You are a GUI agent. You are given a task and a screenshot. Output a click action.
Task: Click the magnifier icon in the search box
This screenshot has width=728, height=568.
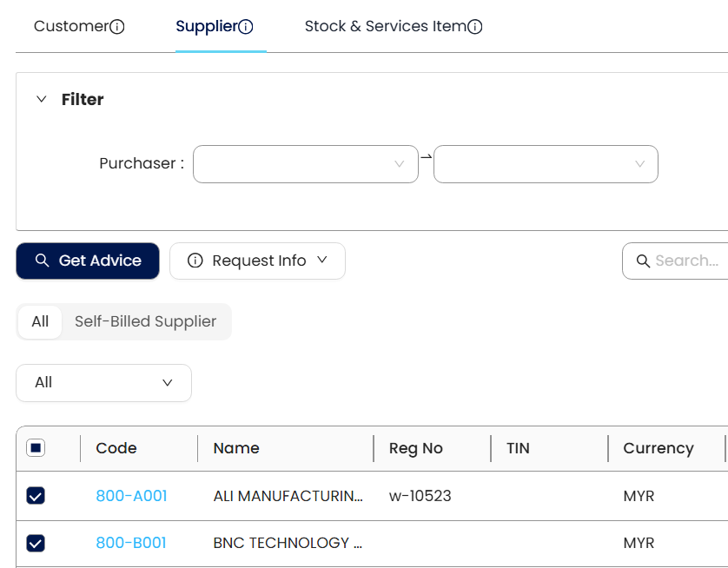pos(644,261)
